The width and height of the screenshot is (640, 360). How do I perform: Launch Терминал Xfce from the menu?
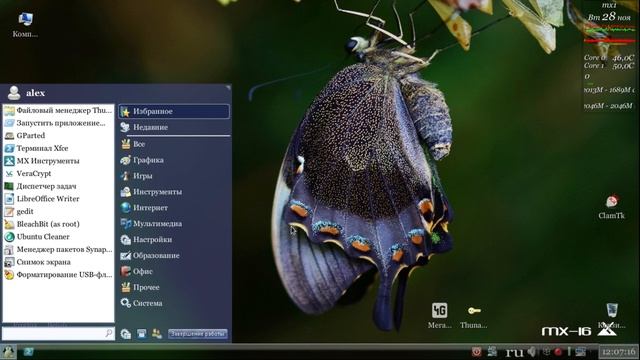tap(58, 148)
